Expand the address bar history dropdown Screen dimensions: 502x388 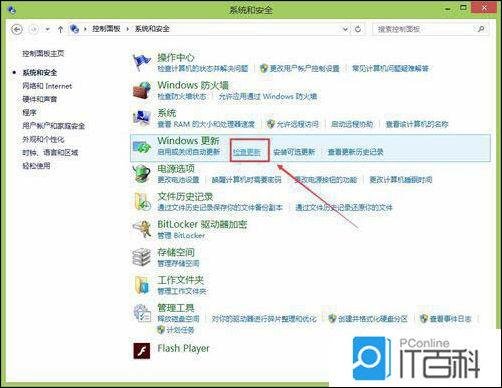[346, 29]
